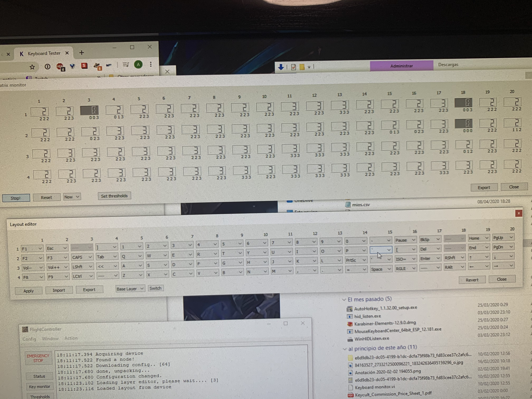Select the hid_listen.exe file

click(367, 316)
